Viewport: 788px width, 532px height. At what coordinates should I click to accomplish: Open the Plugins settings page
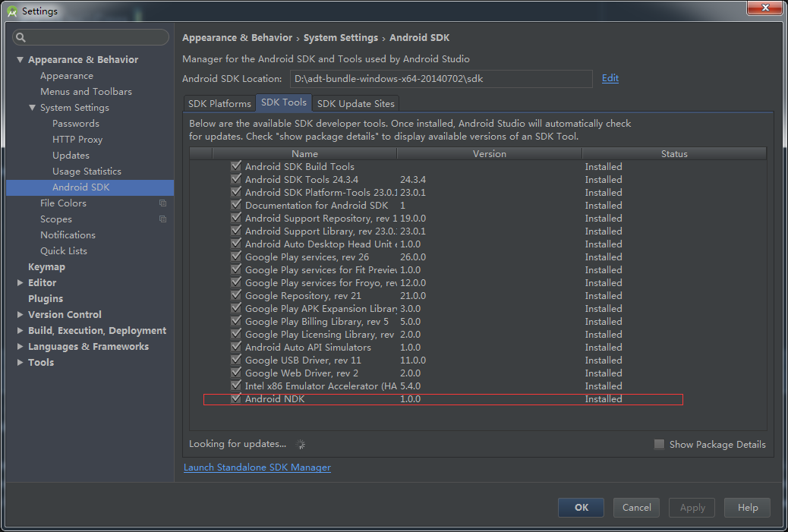point(46,298)
